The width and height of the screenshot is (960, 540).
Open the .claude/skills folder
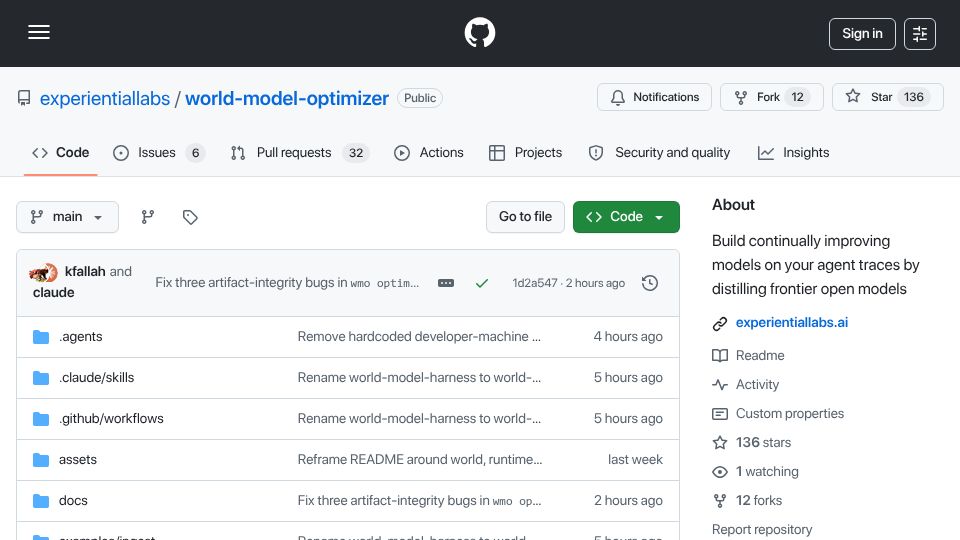coord(96,378)
